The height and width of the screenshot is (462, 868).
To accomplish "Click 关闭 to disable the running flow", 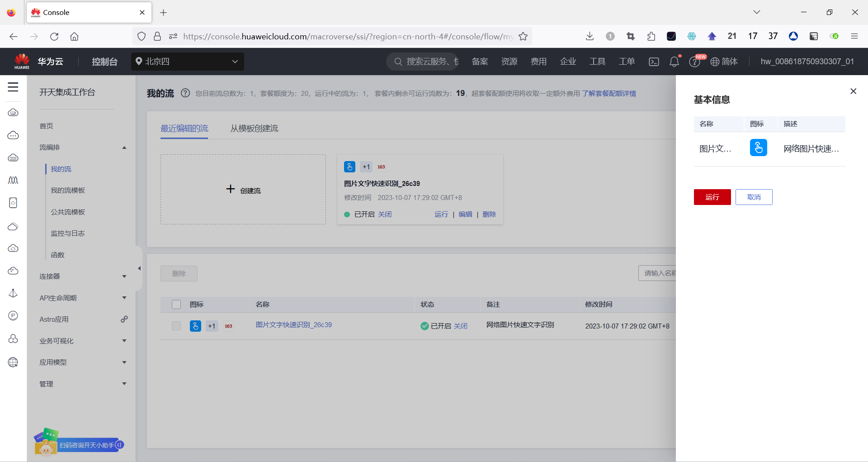I will click(385, 214).
